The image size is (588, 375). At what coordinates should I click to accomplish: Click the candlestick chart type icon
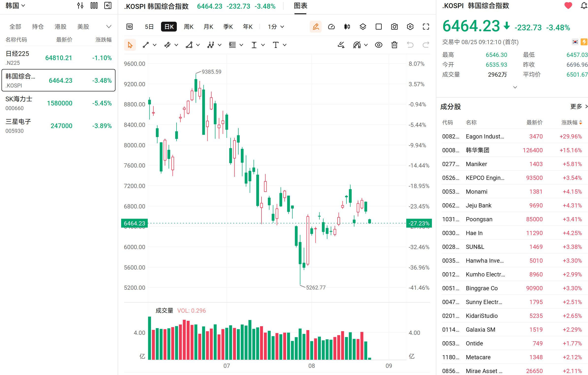pos(347,27)
